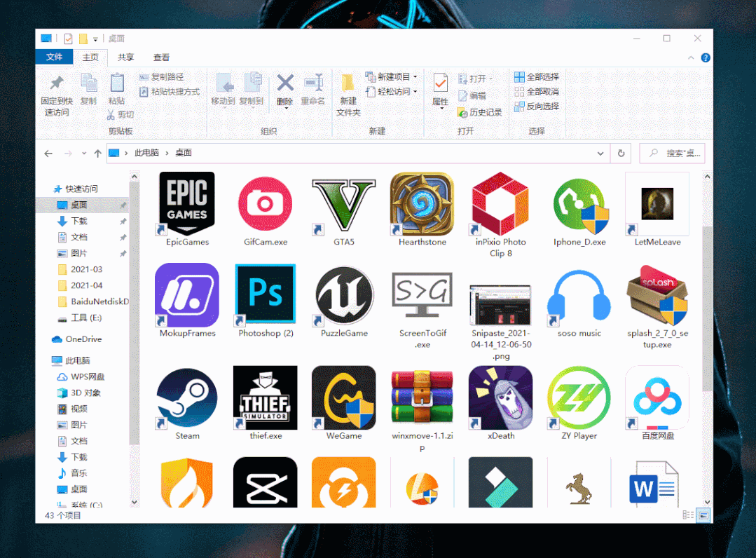Switch to the 主页 ribbon tab
Image resolution: width=756 pixels, height=558 pixels.
tap(90, 57)
